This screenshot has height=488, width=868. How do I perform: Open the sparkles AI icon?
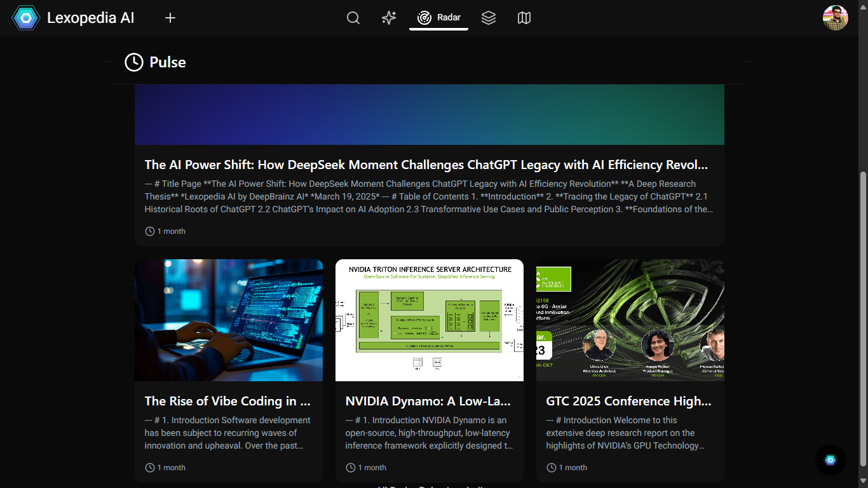point(389,18)
